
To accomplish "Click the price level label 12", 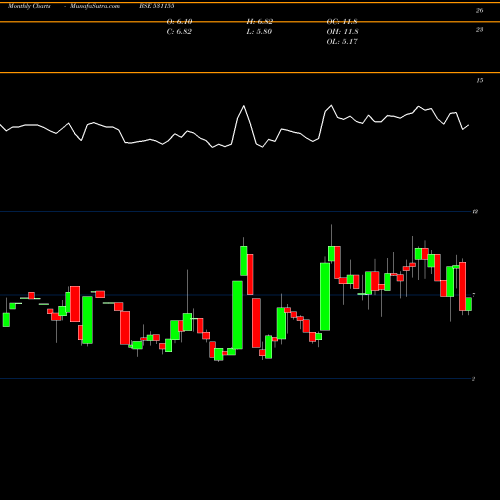I will tap(475, 211).
